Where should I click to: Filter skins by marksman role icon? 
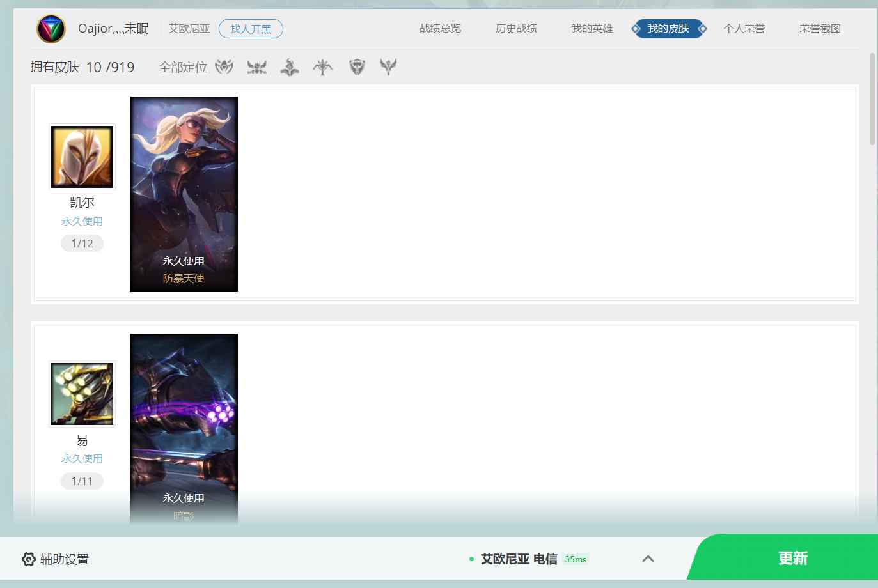pos(323,66)
